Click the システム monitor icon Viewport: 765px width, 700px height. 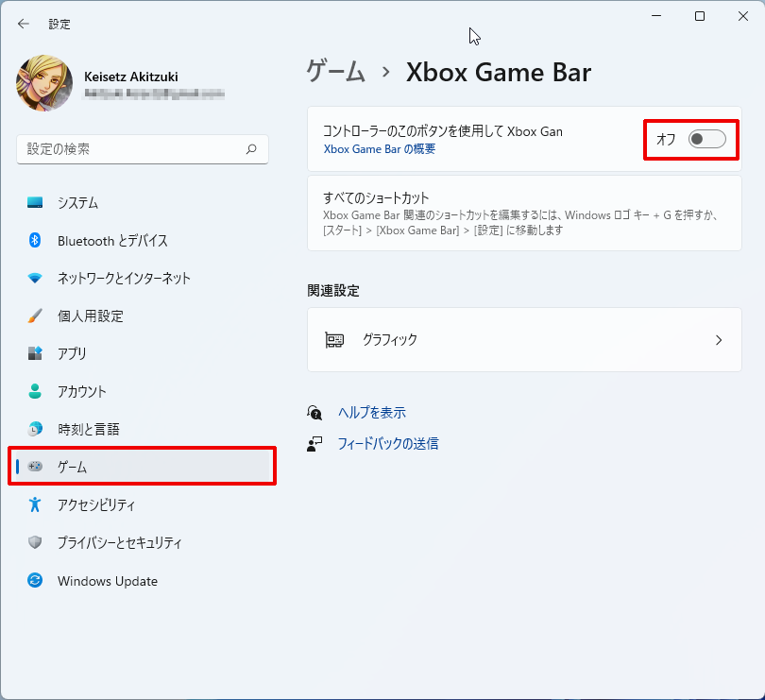pos(35,202)
